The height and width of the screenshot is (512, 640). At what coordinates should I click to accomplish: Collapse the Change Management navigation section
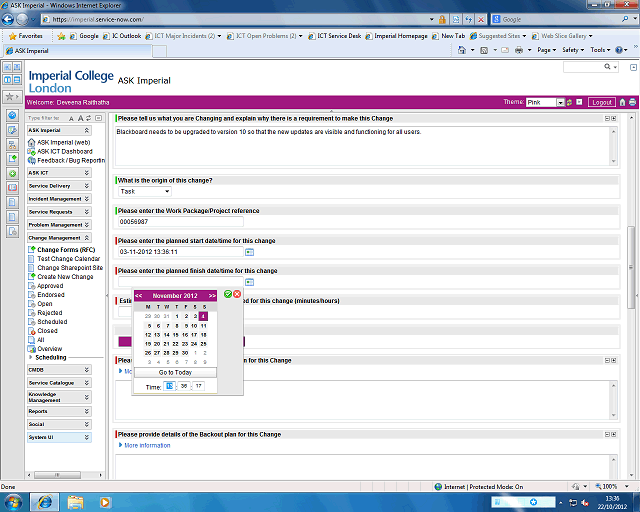coord(87,238)
